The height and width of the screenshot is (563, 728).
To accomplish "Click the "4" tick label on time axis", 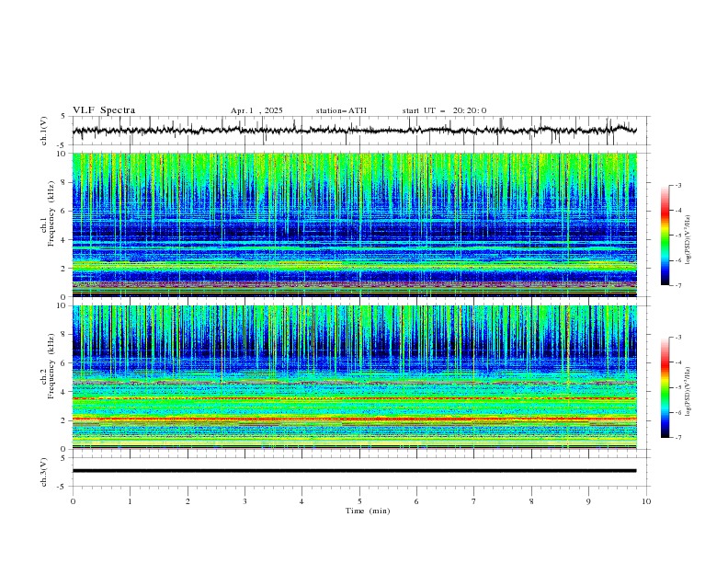I will 301,501.
